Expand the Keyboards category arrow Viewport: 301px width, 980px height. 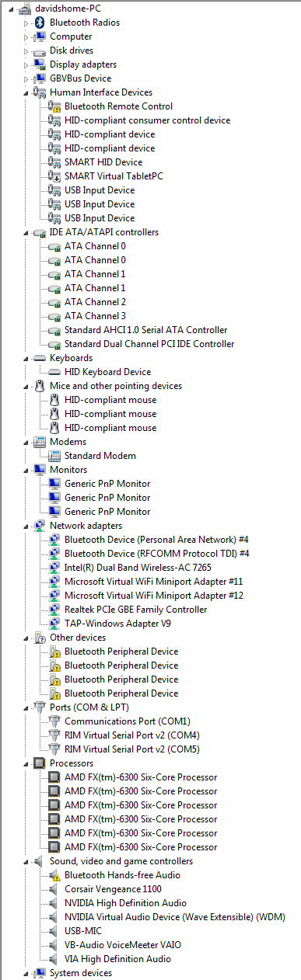[26, 358]
